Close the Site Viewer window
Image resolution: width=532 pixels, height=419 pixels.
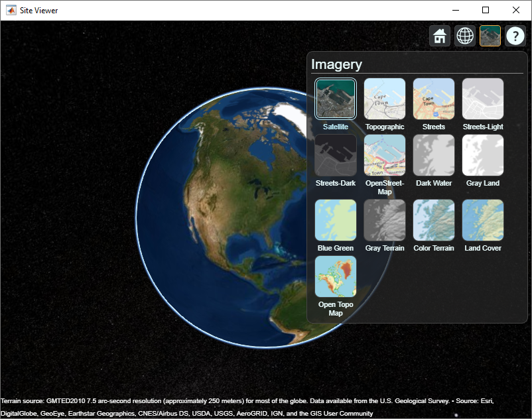515,10
